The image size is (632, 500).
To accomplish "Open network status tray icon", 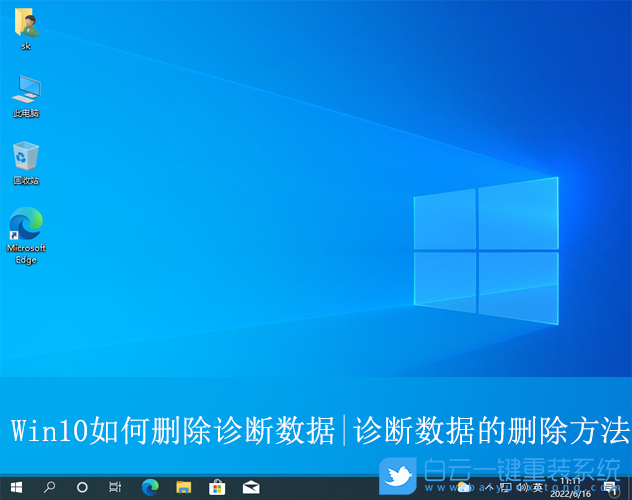I will pos(505,488).
